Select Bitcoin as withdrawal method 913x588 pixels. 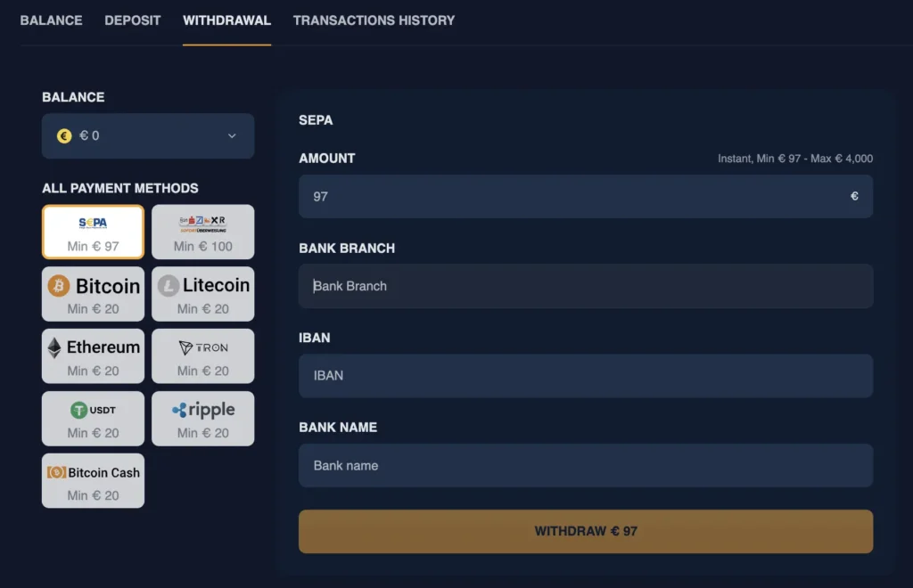pos(93,294)
